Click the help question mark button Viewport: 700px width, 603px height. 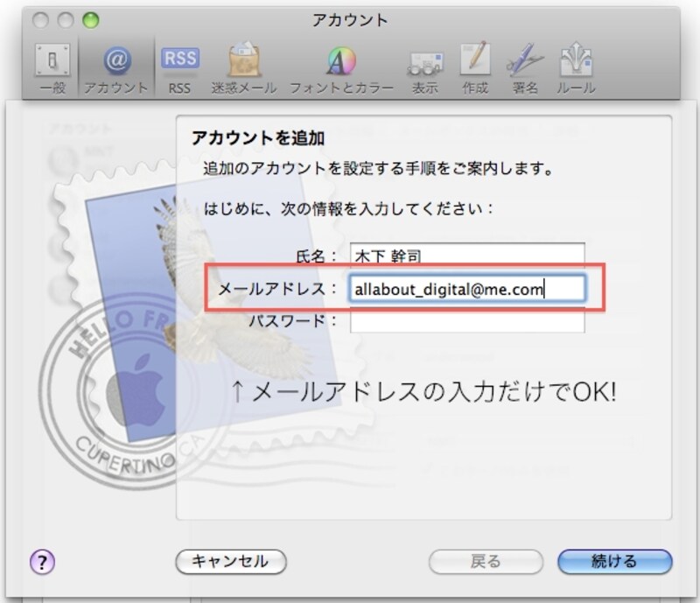click(41, 564)
